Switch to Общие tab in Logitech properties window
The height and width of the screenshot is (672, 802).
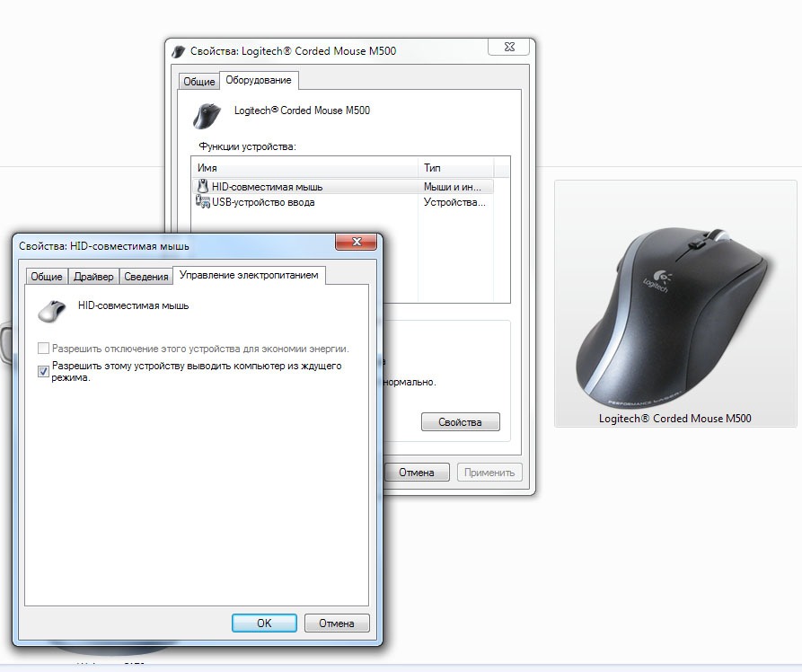coord(199,82)
